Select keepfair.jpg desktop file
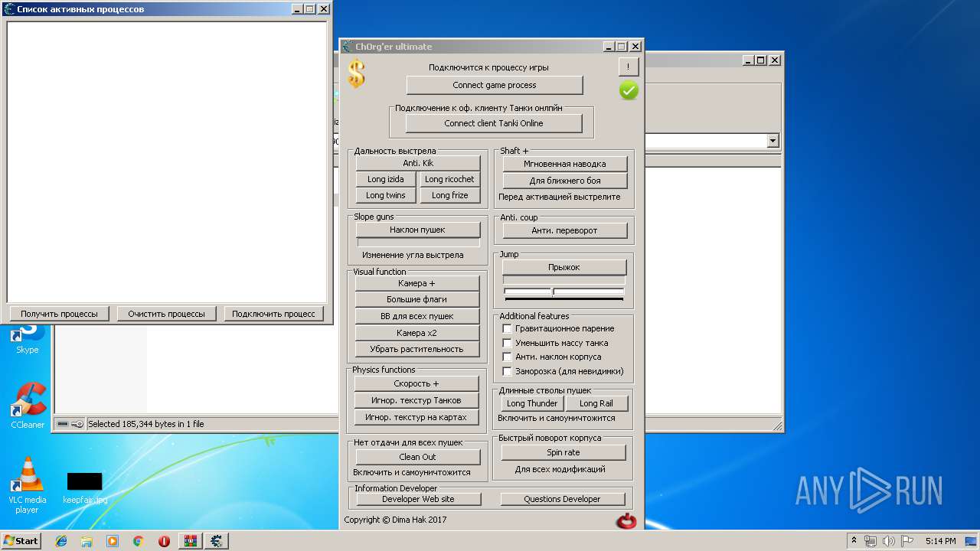980x551 pixels. pyautogui.click(x=85, y=487)
